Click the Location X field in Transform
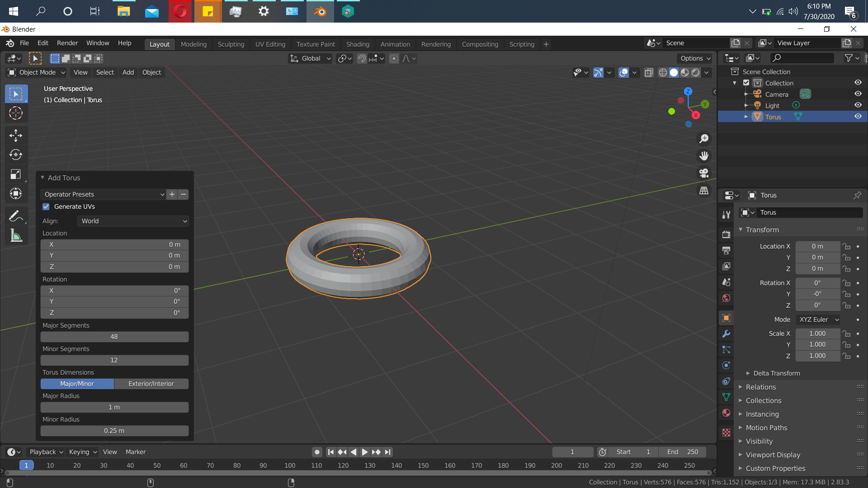Screen dimensions: 868x488 (817, 246)
